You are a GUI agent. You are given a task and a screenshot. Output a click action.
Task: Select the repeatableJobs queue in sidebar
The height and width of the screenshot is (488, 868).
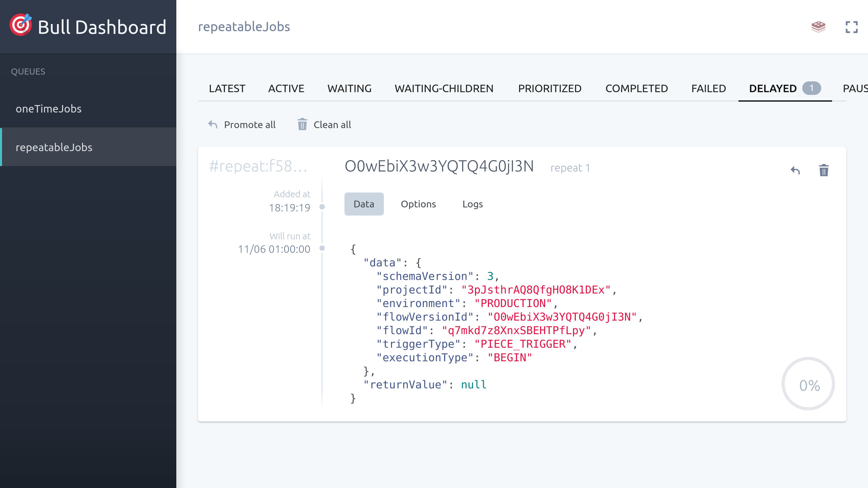pos(54,147)
